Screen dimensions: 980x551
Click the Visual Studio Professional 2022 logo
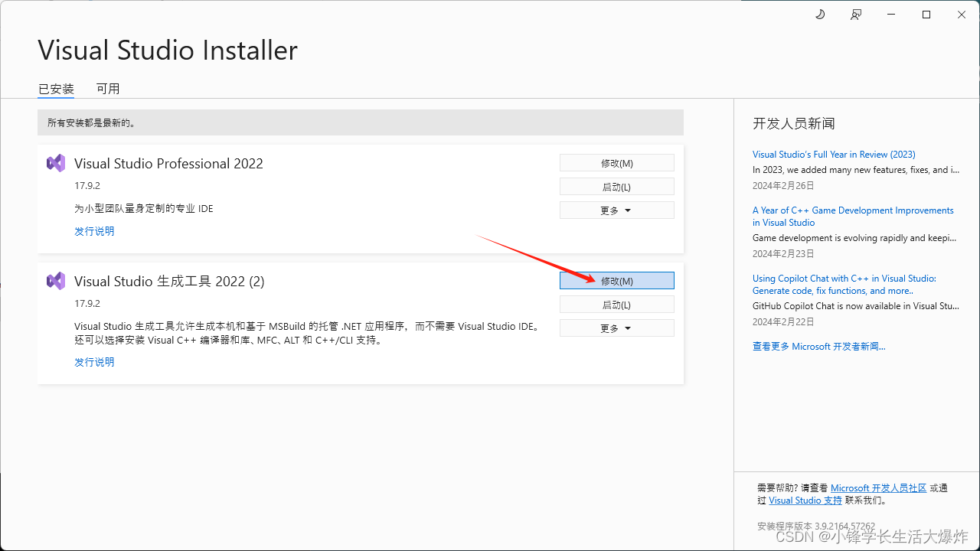[56, 163]
